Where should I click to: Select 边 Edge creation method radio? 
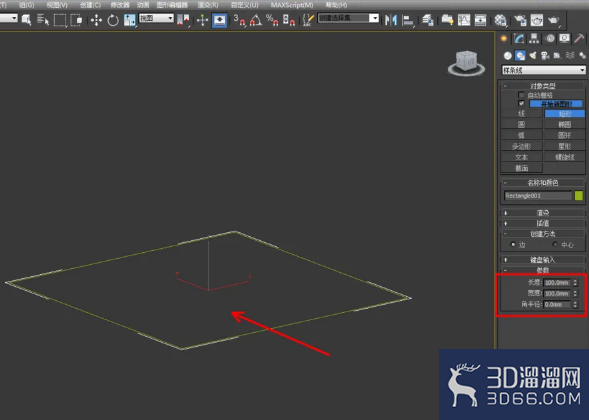513,245
